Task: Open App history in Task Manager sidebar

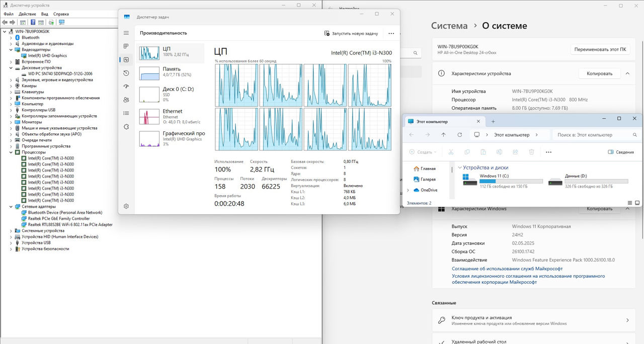Action: point(126,73)
